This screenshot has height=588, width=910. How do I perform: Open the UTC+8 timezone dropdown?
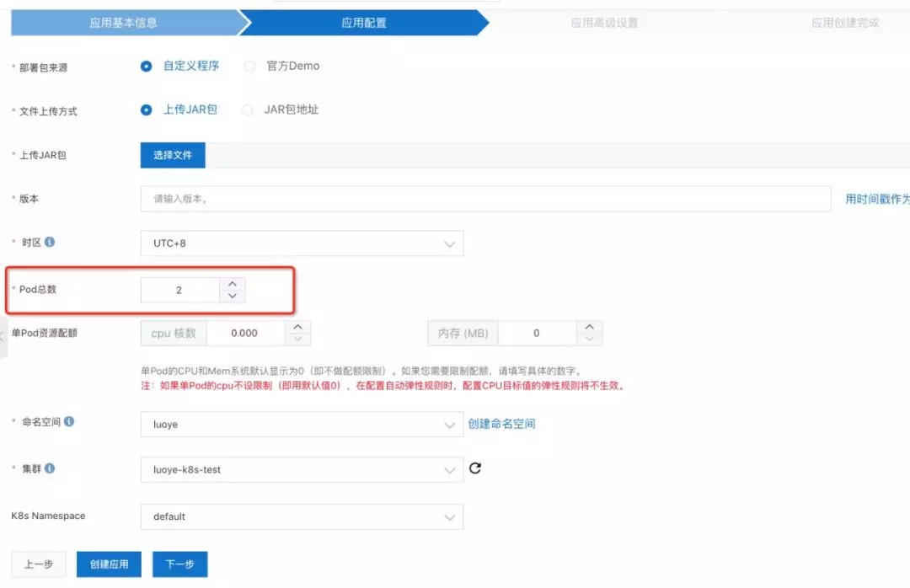pyautogui.click(x=302, y=243)
